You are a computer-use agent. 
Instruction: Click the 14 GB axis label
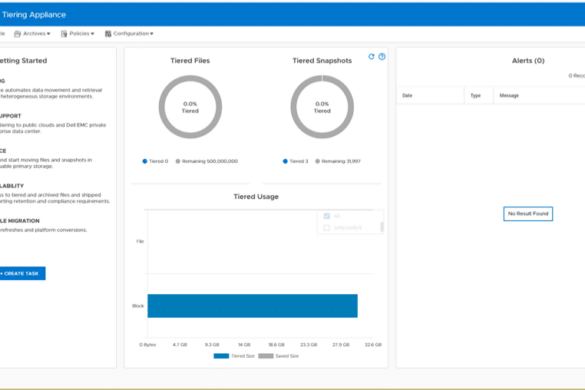(244, 345)
